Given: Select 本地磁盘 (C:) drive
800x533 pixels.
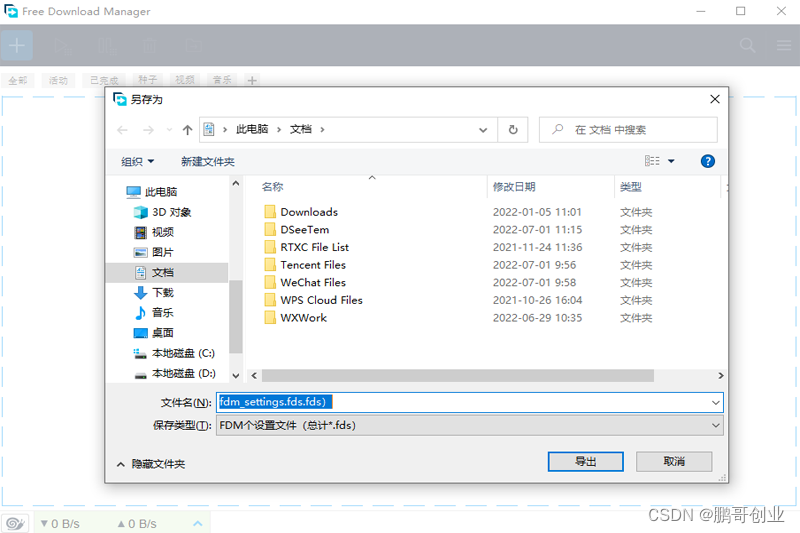Looking at the screenshot, I should tap(174, 353).
